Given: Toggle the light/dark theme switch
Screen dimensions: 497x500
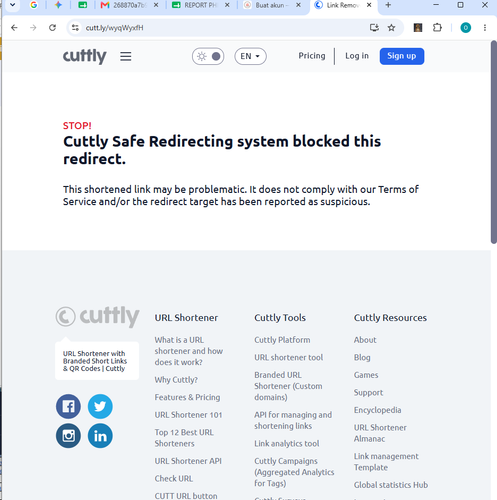Looking at the screenshot, I should (208, 56).
